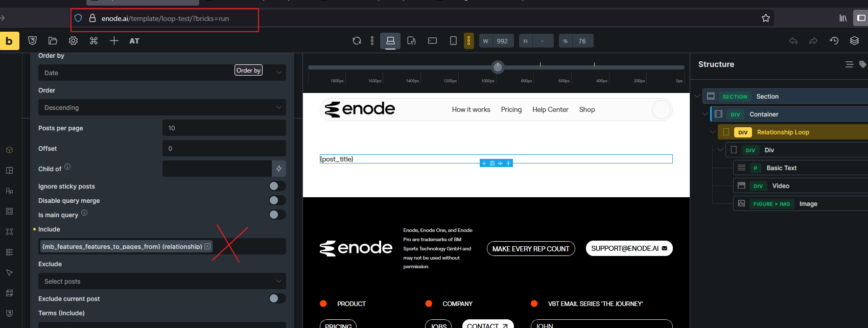Toggle the Structure panel layers icon
The width and height of the screenshot is (868, 328).
(854, 41)
